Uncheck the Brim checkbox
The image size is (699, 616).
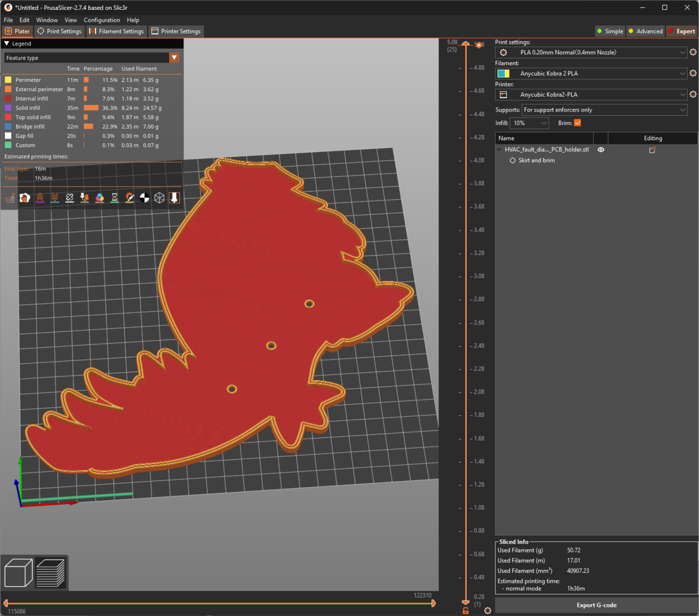coord(577,123)
